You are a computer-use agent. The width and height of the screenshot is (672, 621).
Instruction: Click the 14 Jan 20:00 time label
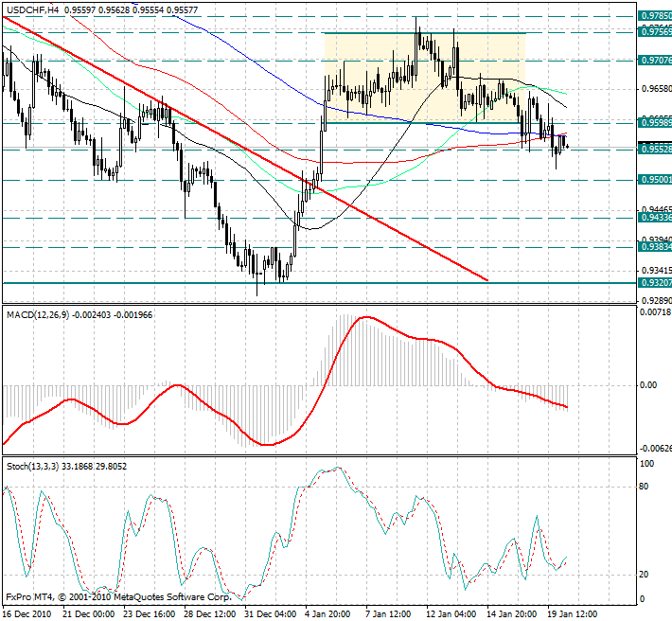click(513, 614)
